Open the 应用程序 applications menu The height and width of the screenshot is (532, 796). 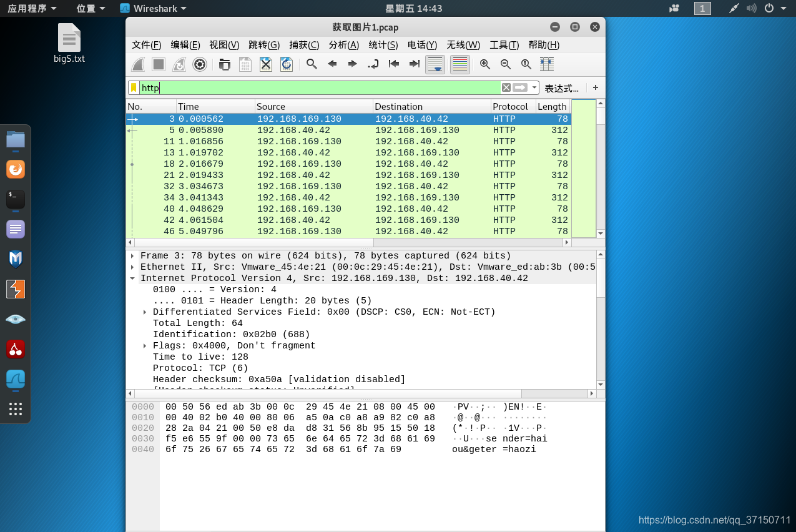click(32, 8)
